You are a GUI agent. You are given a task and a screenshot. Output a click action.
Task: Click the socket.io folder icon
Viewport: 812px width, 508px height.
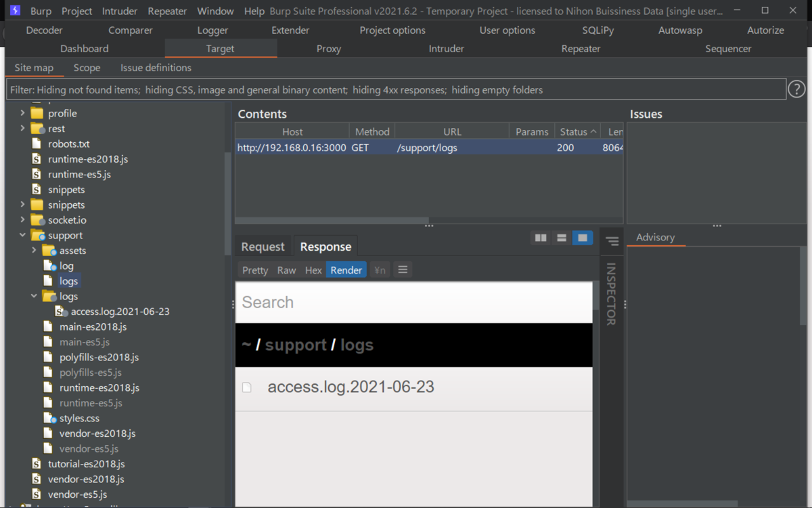tap(37, 220)
